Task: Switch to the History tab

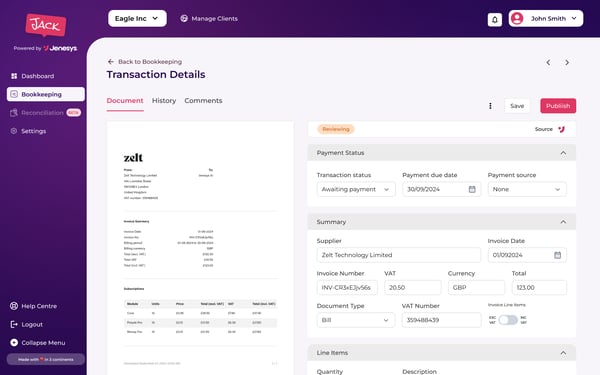Action: click(x=164, y=101)
